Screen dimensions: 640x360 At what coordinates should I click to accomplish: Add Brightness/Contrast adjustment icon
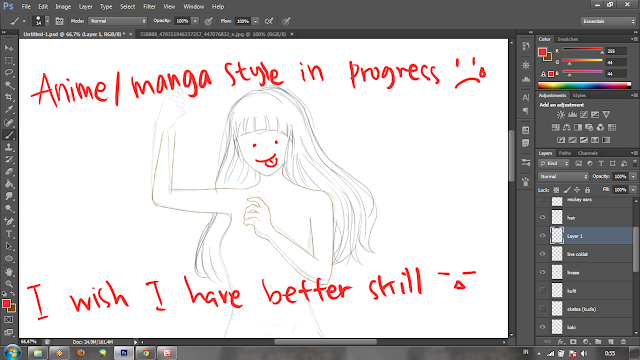561,115
